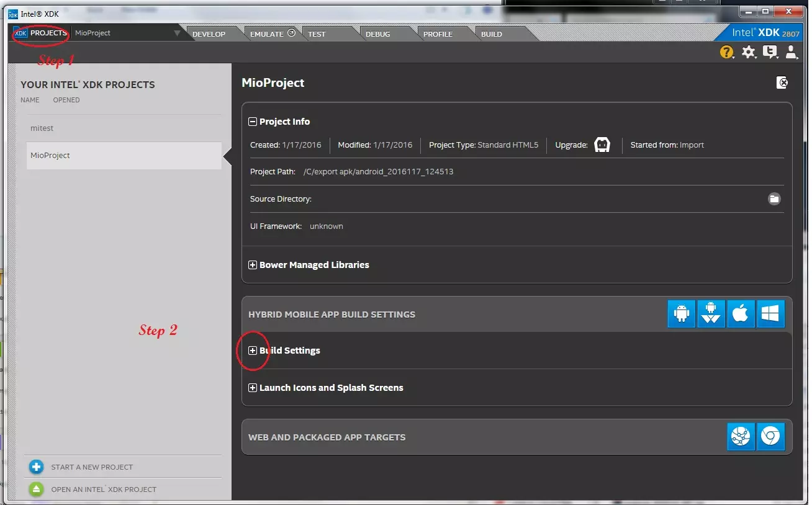Click the 'YOUR INTEL XDK PROJECTS' heading
Viewport: 812px width, 505px height.
click(x=88, y=84)
